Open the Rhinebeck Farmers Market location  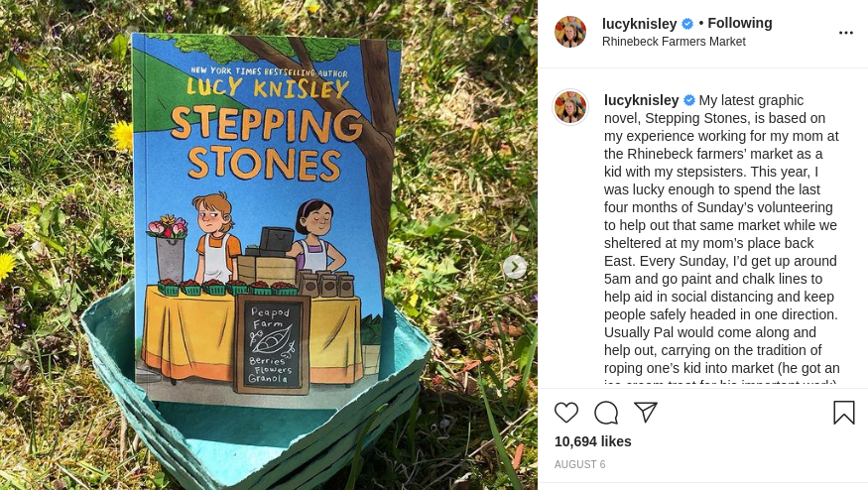674,42
